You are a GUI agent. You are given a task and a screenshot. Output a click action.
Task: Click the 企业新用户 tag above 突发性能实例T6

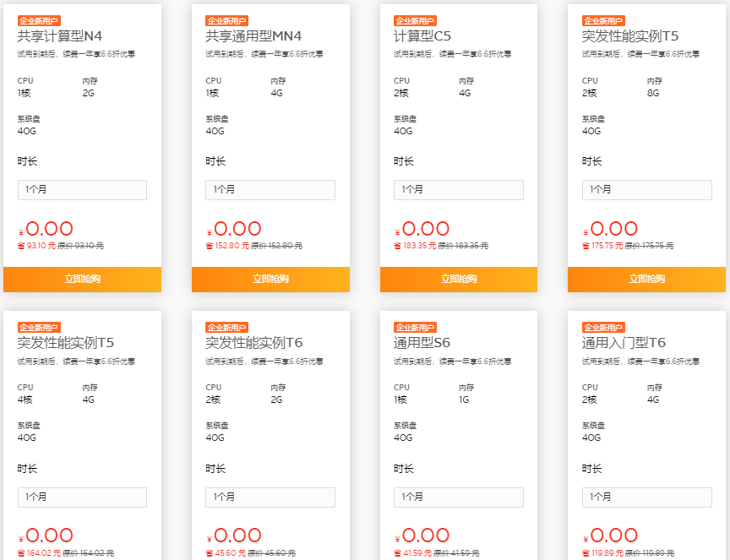coord(227,328)
